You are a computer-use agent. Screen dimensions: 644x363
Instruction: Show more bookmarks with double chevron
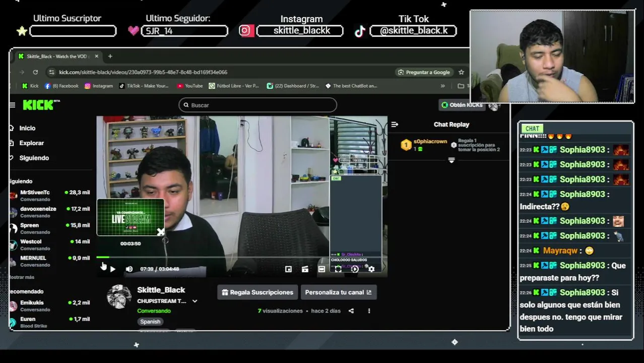442,86
